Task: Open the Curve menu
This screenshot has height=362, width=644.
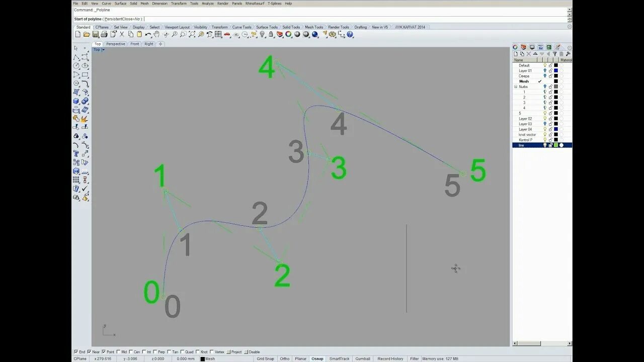Action: (x=106, y=4)
